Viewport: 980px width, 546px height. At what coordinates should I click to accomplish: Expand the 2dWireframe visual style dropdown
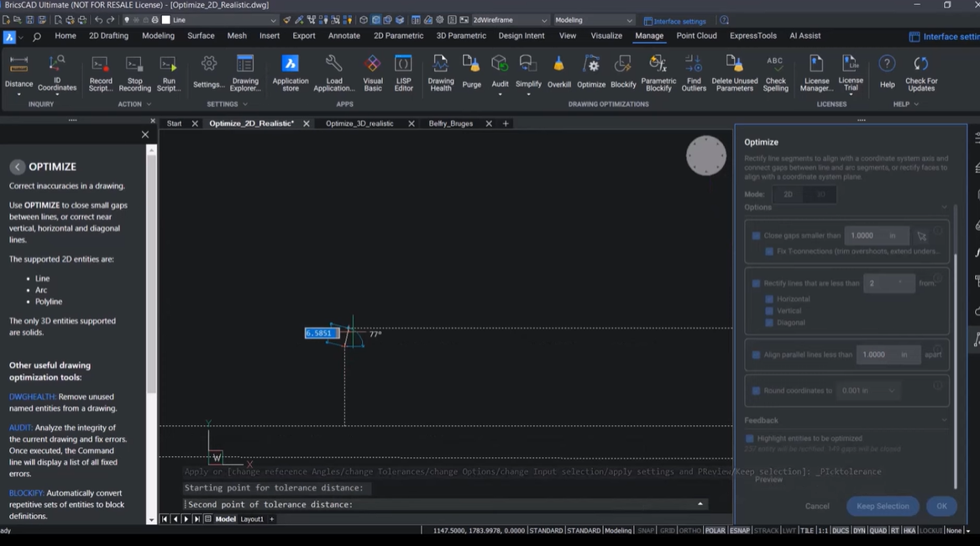543,20
